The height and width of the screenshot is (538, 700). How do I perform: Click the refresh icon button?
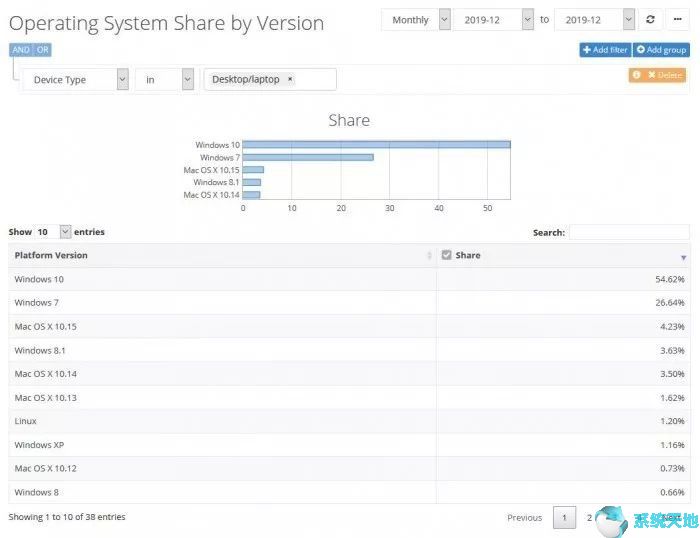pyautogui.click(x=650, y=20)
